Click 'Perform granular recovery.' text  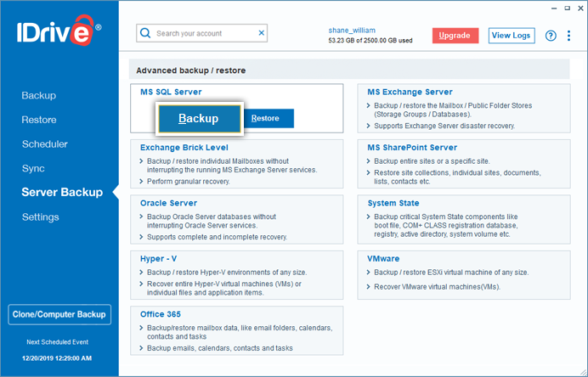coord(189,182)
